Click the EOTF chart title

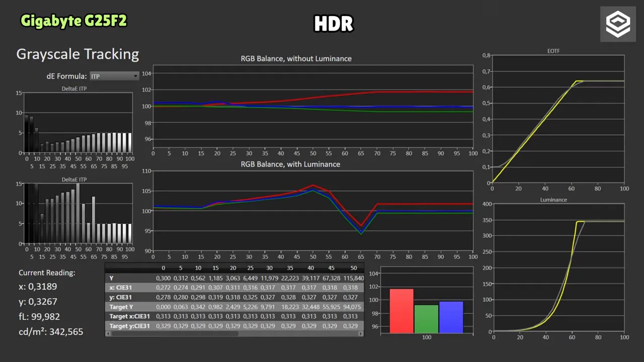554,51
